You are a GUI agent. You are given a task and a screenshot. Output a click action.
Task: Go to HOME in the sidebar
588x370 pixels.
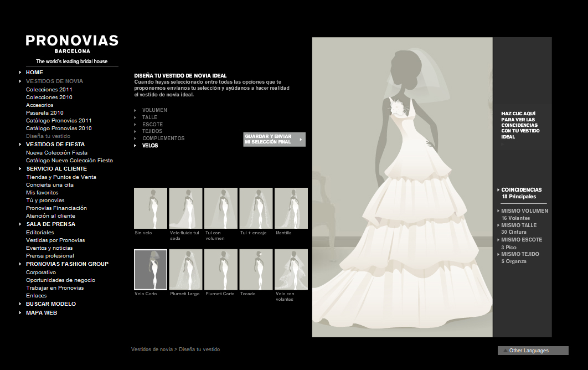coord(34,73)
